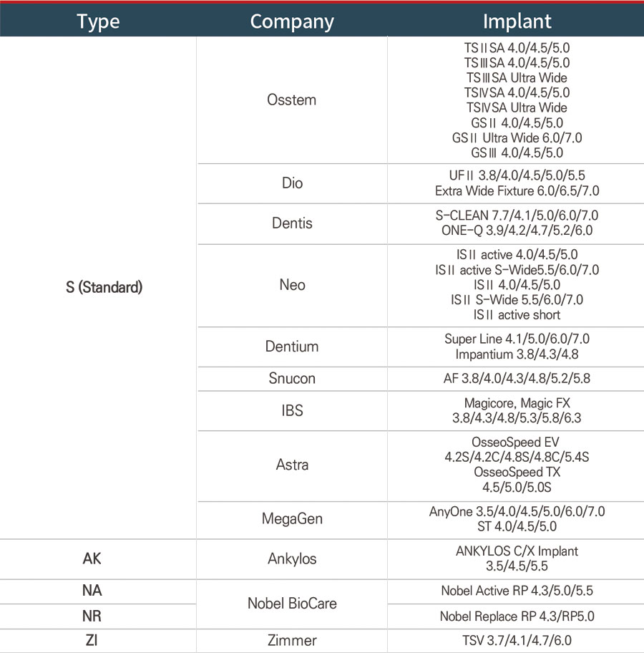Select the TSV 3.7/4.1/4.7/6.0 implant entry
The height and width of the screenshot is (653, 644).
517,640
